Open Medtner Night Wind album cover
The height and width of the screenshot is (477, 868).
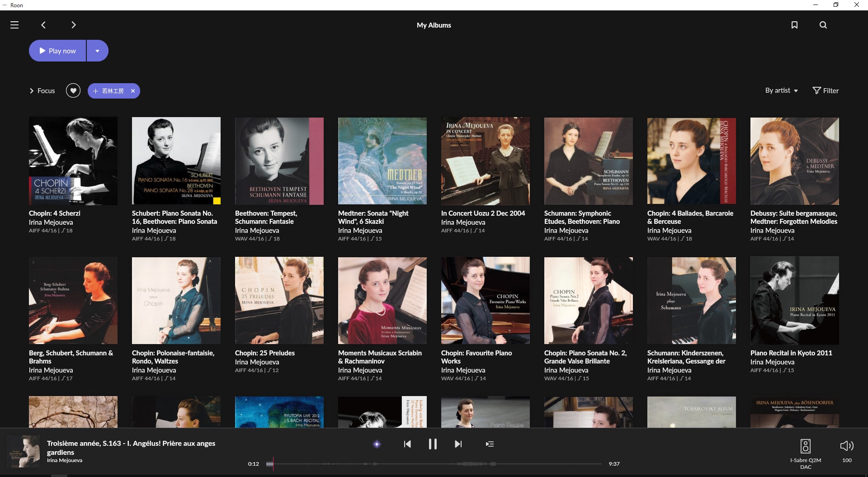(x=382, y=161)
